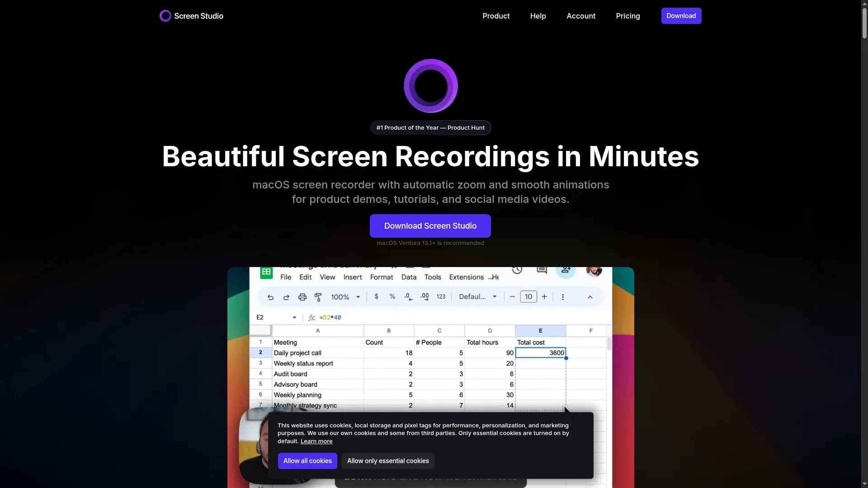Viewport: 868px width, 488px height.
Task: Click the 'Count' header cell
Action: point(389,343)
